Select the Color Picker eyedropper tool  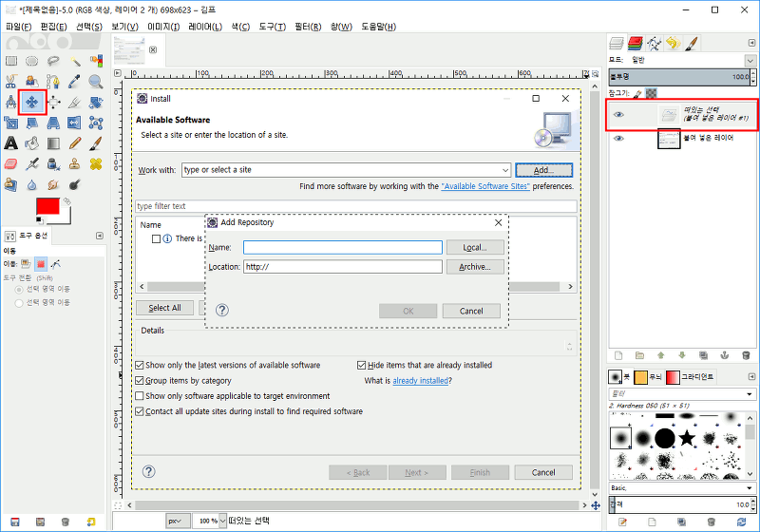point(74,80)
